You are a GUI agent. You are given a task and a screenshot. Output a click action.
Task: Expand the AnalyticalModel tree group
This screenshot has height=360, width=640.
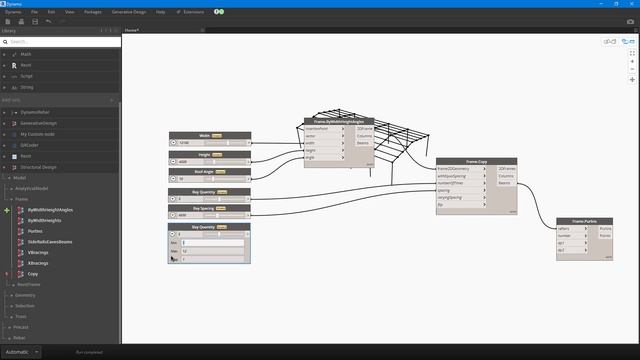(x=11, y=189)
